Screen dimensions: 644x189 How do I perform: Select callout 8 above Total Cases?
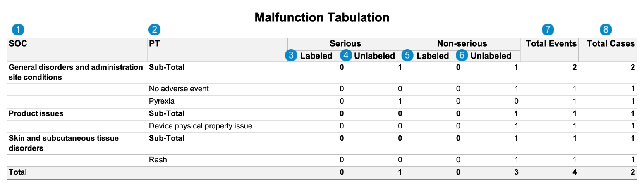tap(606, 29)
